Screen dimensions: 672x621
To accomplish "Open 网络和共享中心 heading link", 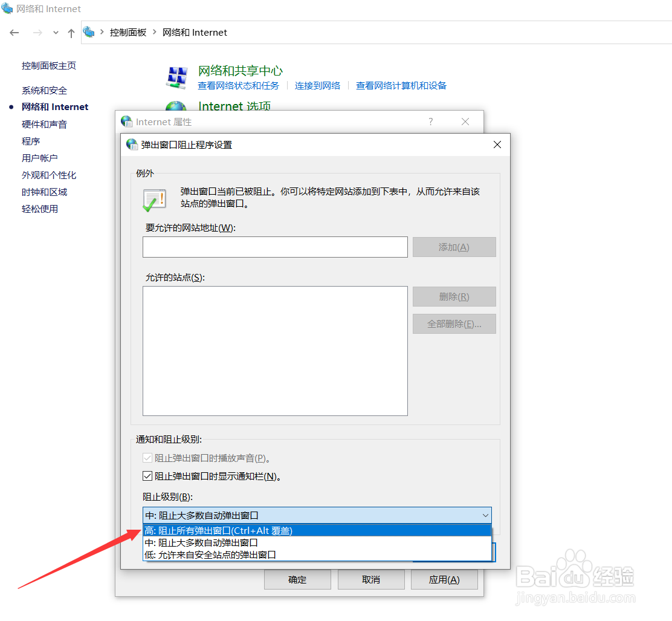I will [x=241, y=71].
